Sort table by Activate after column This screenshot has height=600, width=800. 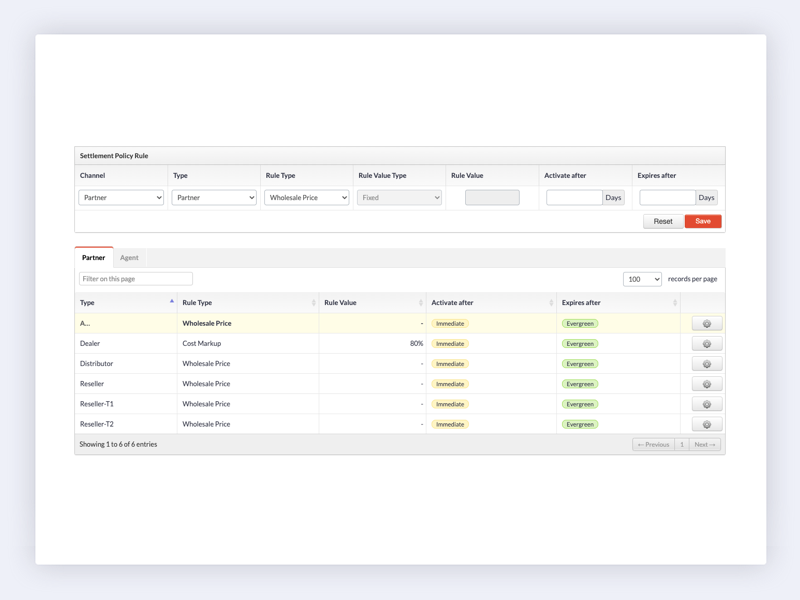point(491,303)
